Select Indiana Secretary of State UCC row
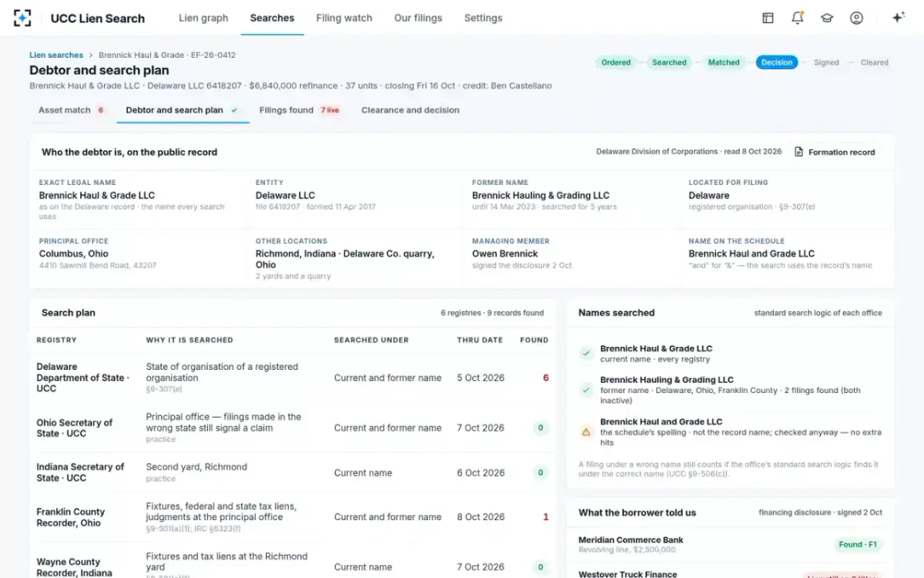 (293, 472)
